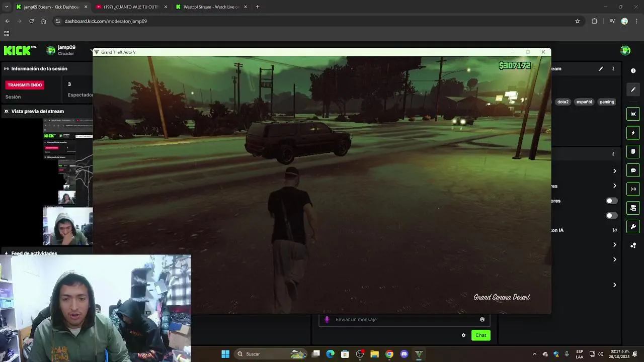This screenshot has width=644, height=362.
Task: Click the 'dota2' tag
Action: pos(563,102)
